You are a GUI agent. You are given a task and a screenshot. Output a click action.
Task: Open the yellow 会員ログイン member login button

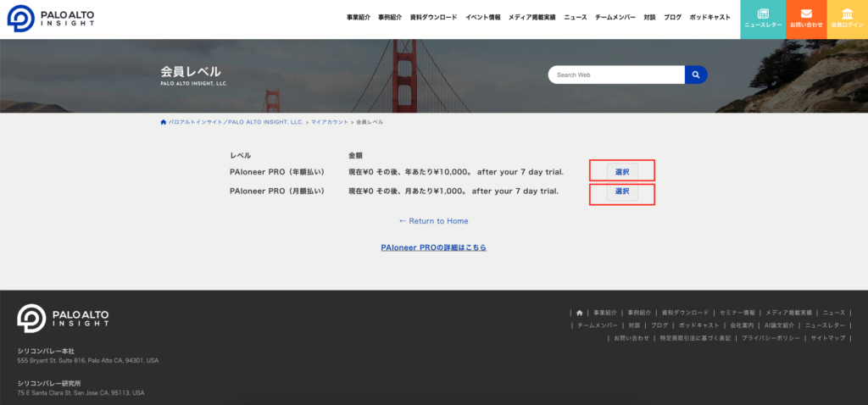848,19
